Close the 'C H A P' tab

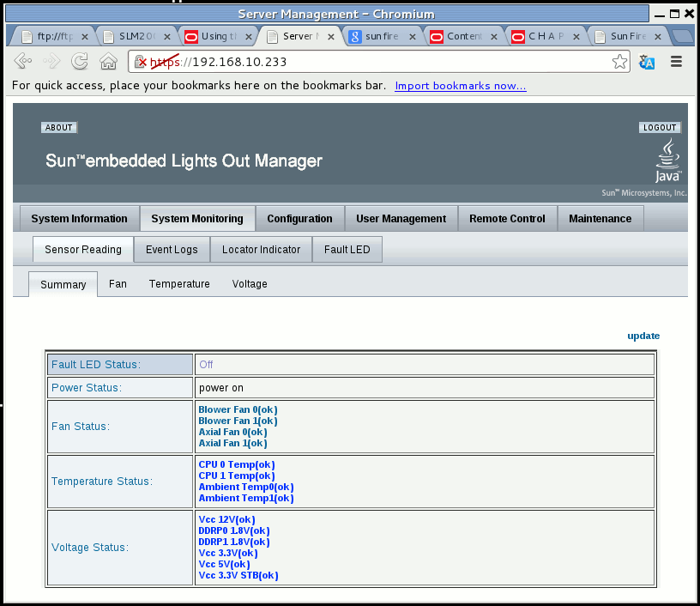(x=576, y=37)
